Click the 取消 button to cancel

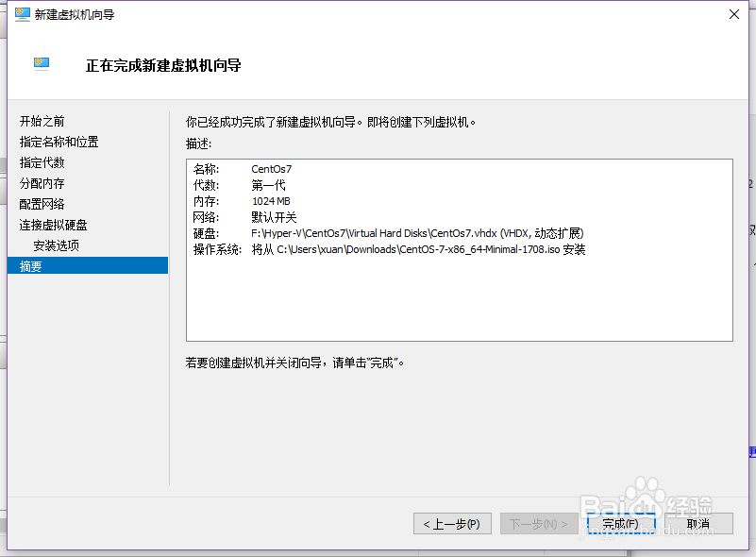[x=697, y=523]
